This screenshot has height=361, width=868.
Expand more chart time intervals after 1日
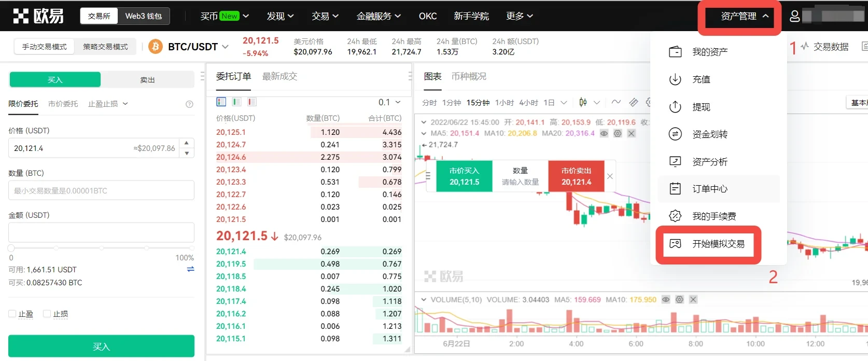pyautogui.click(x=564, y=102)
